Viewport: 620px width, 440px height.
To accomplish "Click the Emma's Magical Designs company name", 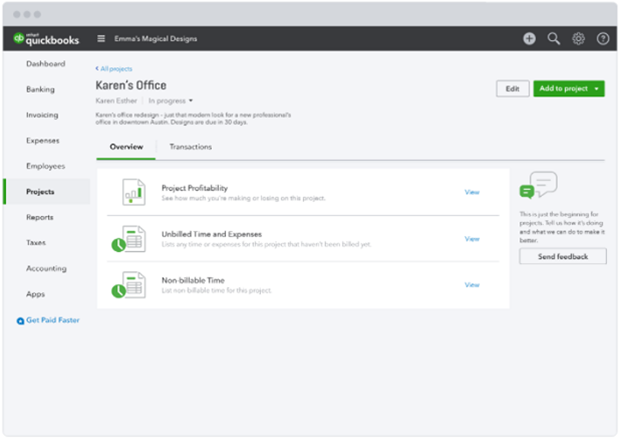I will [155, 39].
